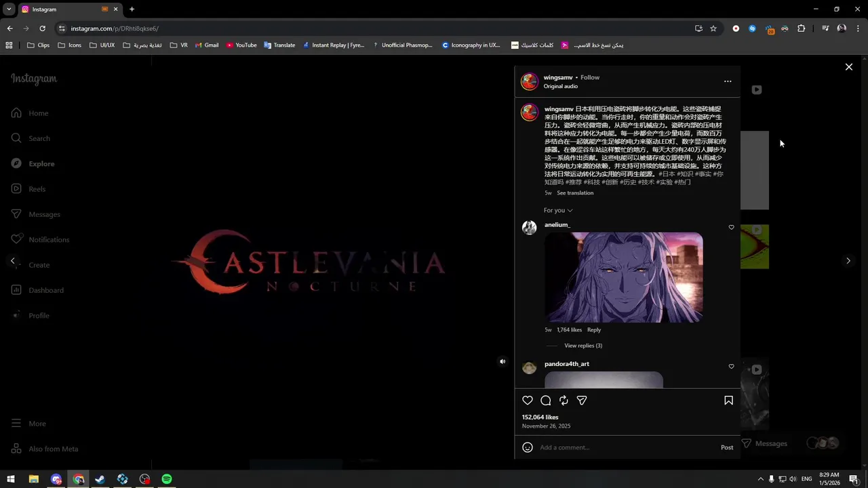Open the More hamburger menu
Image resolution: width=868 pixels, height=488 pixels.
(x=28, y=424)
